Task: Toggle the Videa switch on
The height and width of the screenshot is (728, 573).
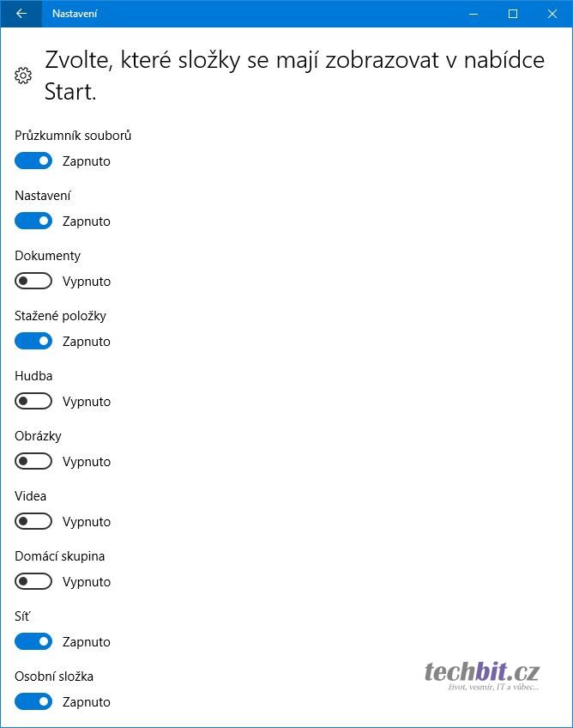Action: tap(33, 522)
